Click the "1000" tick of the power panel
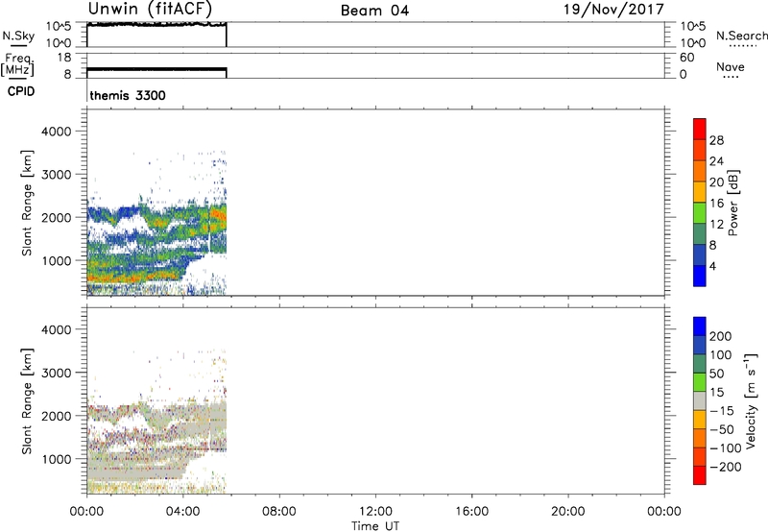Image resolution: width=768 pixels, height=532 pixels. click(57, 260)
